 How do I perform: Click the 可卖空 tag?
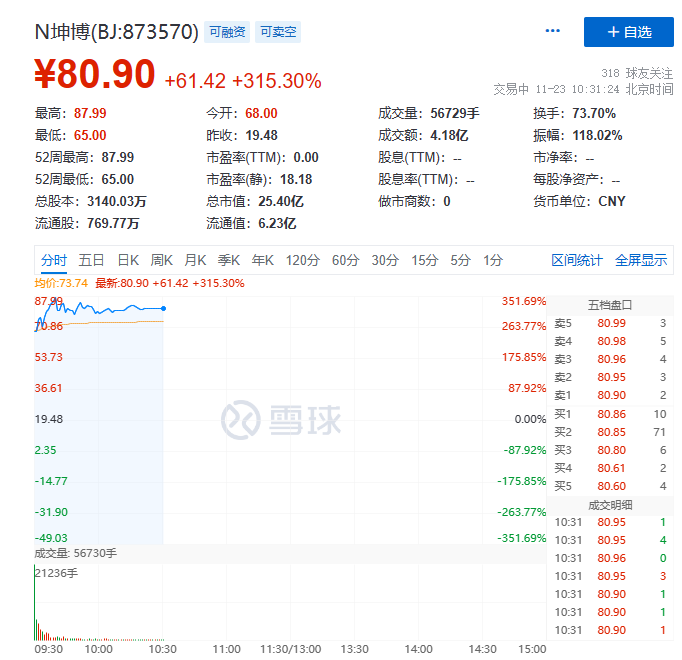coord(278,32)
